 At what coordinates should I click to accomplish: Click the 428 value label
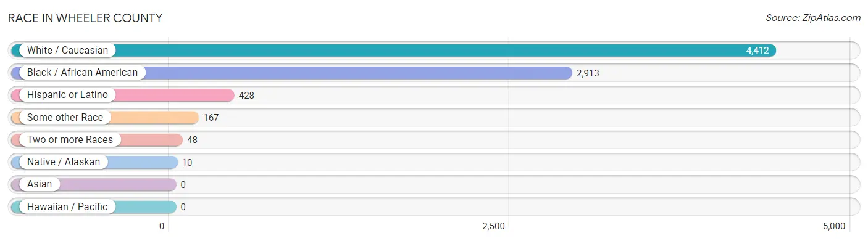pyautogui.click(x=247, y=95)
